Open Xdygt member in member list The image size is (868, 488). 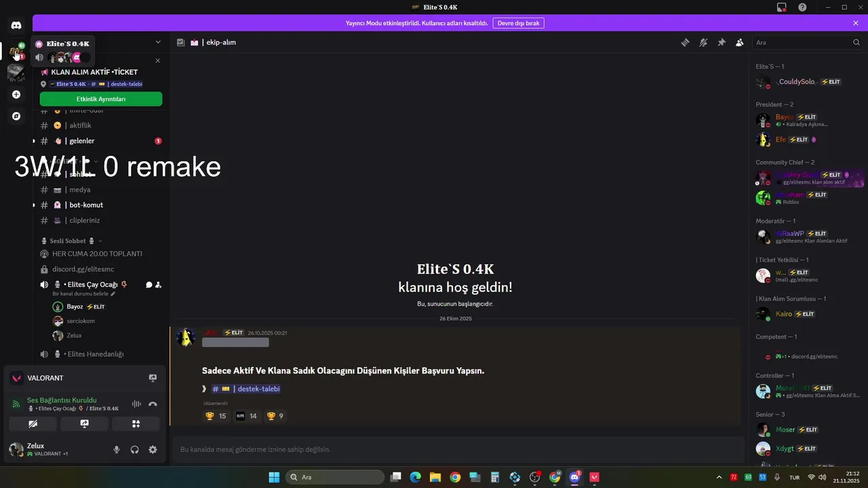click(x=808, y=449)
